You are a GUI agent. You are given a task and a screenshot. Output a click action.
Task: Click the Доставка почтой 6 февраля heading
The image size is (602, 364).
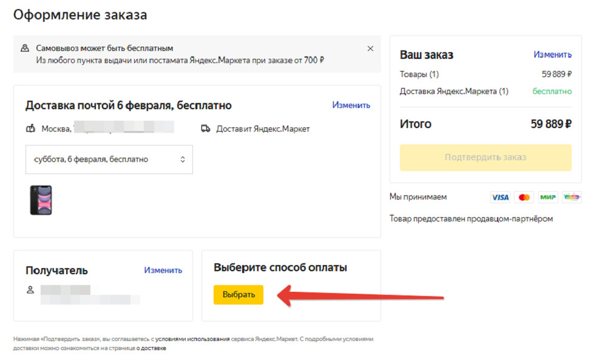point(128,105)
